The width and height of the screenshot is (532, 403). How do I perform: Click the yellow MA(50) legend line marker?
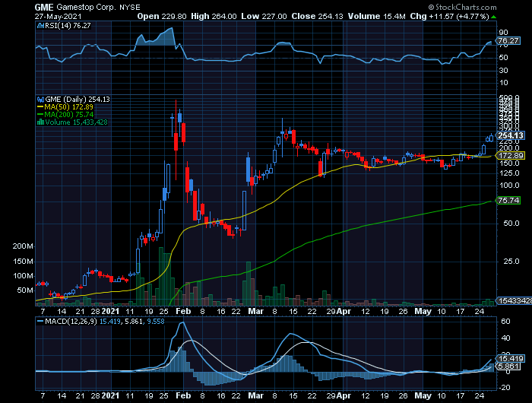click(40, 107)
